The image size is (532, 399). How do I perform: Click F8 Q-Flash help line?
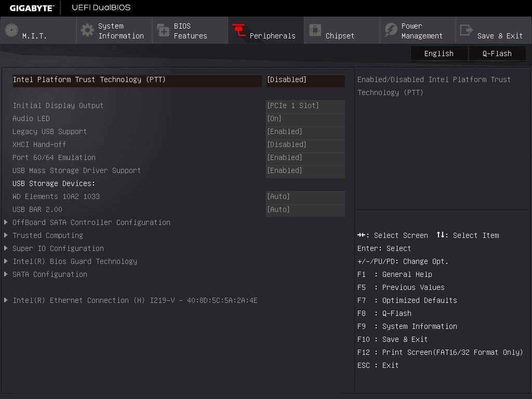[x=384, y=313]
